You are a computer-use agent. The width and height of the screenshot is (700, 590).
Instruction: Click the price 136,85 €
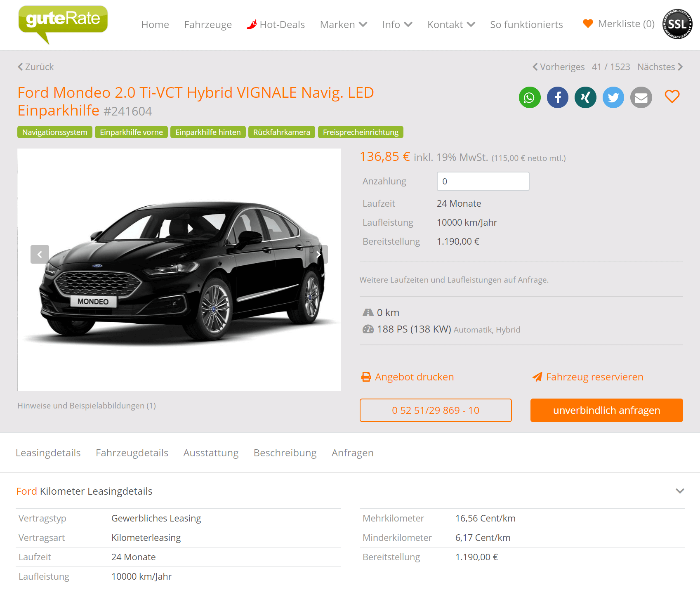pos(385,156)
